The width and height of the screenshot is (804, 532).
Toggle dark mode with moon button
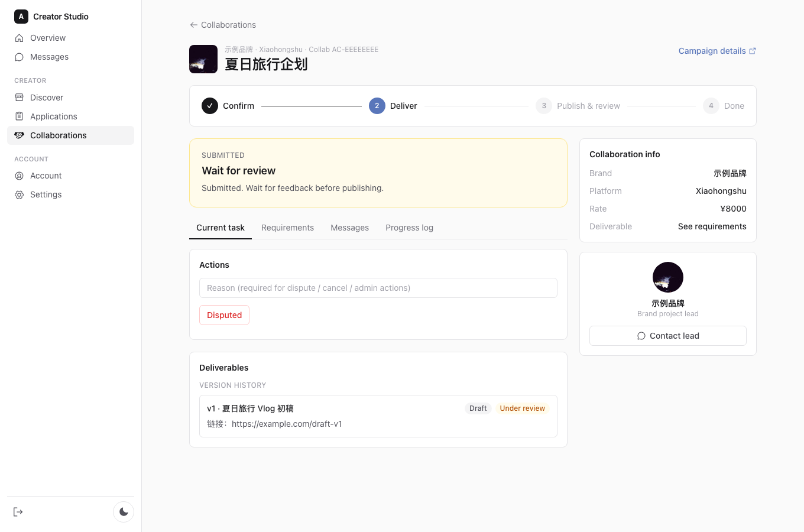(x=124, y=512)
